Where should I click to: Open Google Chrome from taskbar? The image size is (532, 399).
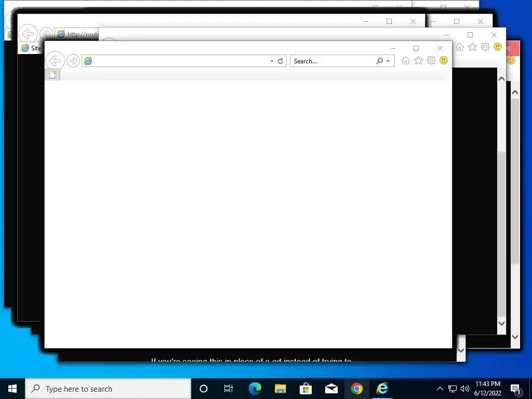(x=356, y=389)
